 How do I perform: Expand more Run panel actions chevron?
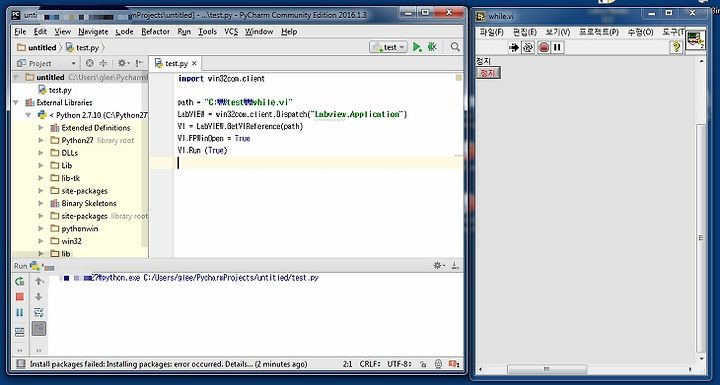pos(20,351)
